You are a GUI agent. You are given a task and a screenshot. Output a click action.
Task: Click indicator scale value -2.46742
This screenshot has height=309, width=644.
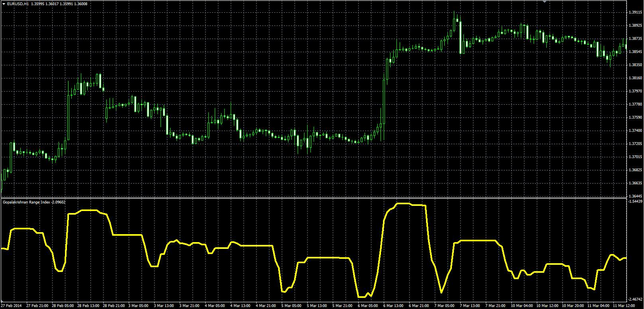[635, 299]
